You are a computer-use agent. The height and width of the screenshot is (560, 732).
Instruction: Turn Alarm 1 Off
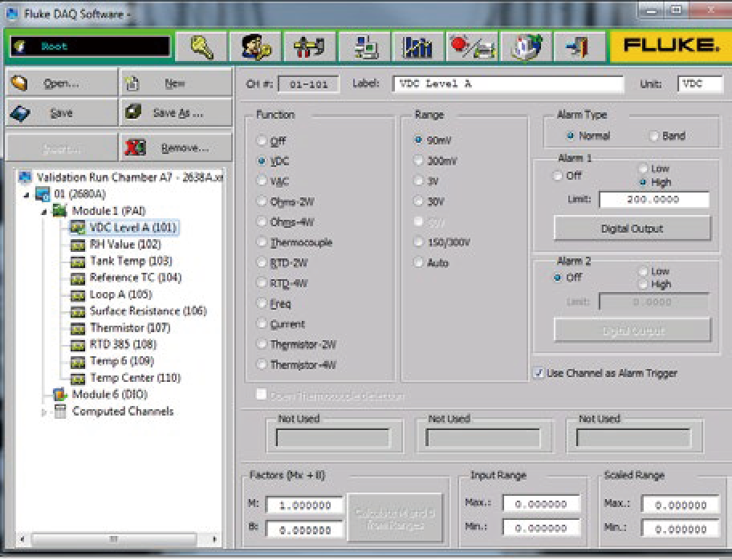[557, 176]
